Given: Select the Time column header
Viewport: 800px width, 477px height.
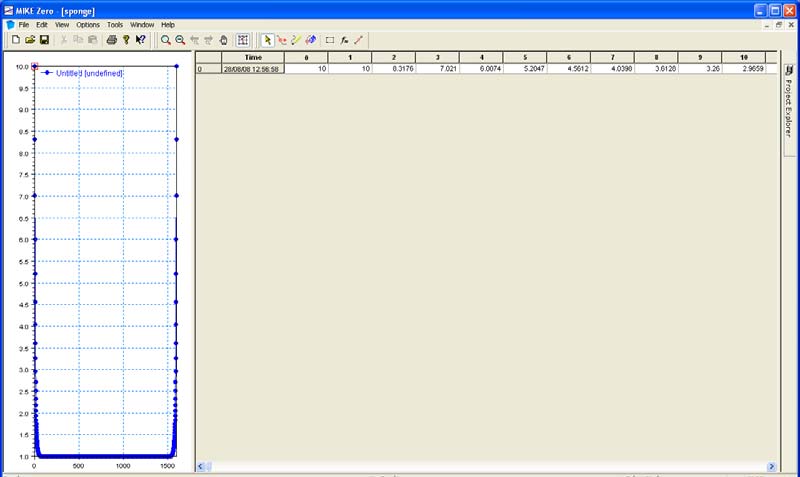Looking at the screenshot, I should click(253, 58).
